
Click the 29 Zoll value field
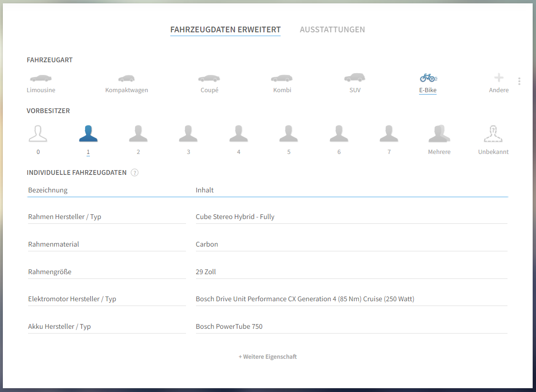click(351, 272)
